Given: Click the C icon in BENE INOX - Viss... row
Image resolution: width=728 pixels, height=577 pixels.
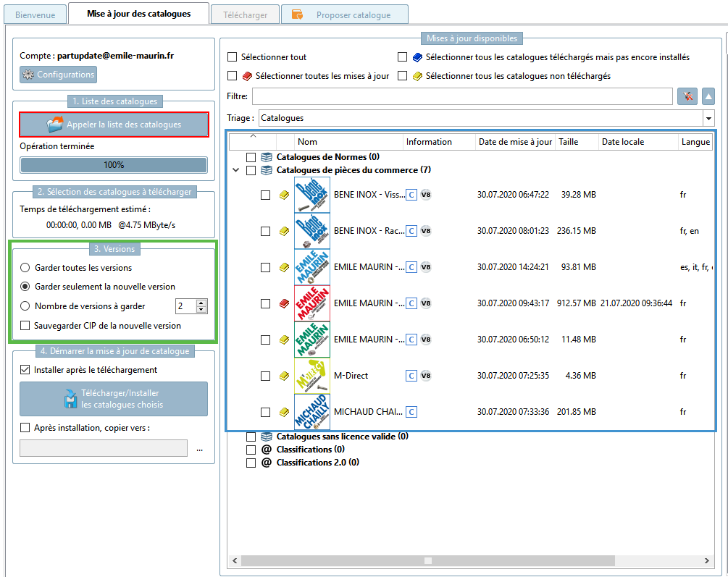Looking at the screenshot, I should coord(411,195).
